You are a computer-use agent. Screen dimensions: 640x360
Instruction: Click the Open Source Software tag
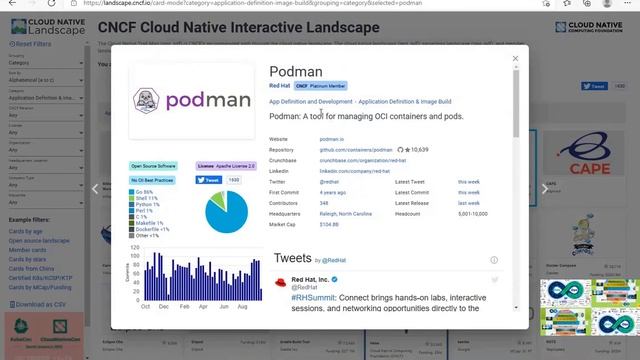[153, 166]
